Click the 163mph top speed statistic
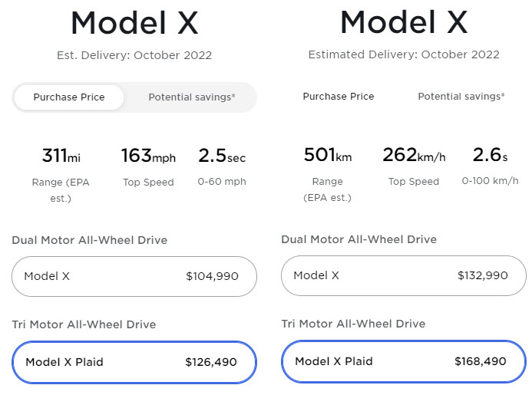This screenshot has height=395, width=532. 148,157
